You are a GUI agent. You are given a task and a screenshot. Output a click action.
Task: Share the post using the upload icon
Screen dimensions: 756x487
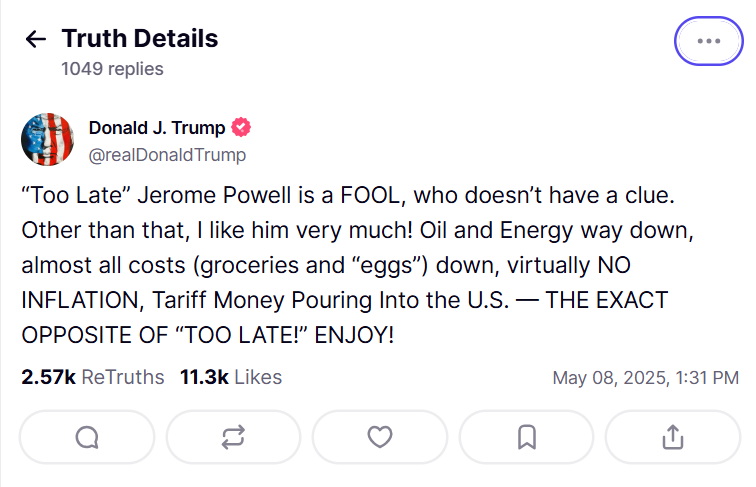[x=673, y=437]
